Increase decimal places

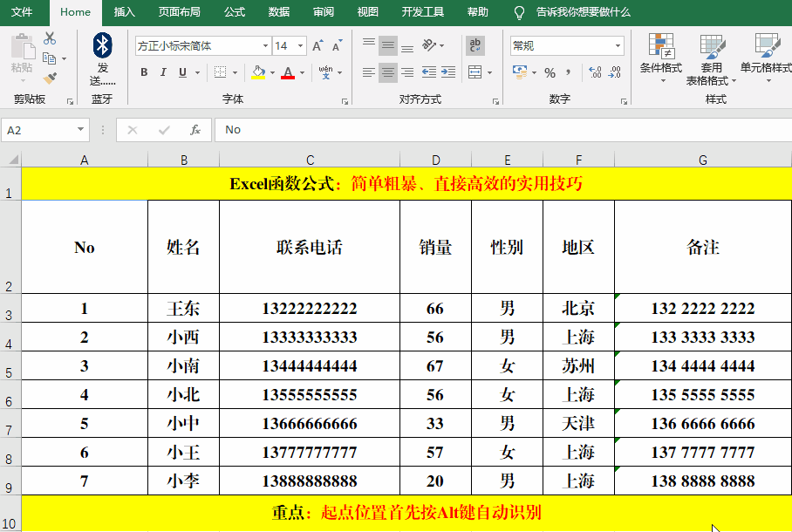pos(595,72)
